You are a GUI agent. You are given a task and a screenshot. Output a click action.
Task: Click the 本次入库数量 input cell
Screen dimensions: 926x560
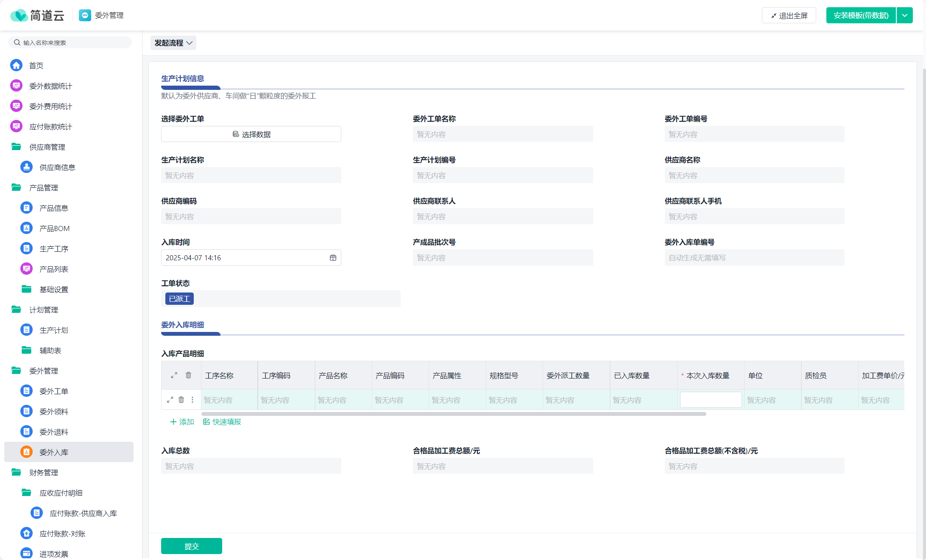(x=711, y=400)
